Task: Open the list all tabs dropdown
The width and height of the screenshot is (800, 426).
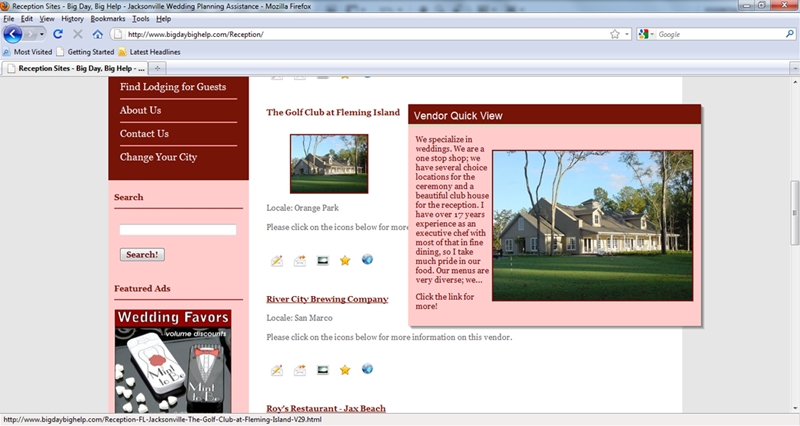Action: coord(794,68)
